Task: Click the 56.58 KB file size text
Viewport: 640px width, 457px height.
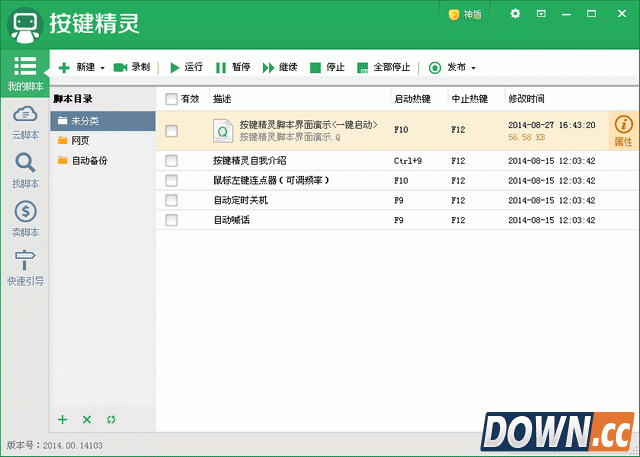Action: [527, 138]
